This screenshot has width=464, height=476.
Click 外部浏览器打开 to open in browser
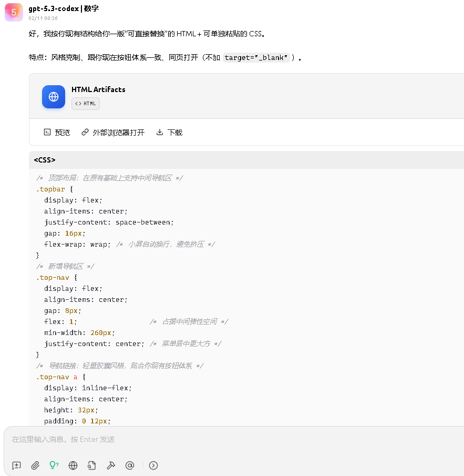click(x=113, y=133)
